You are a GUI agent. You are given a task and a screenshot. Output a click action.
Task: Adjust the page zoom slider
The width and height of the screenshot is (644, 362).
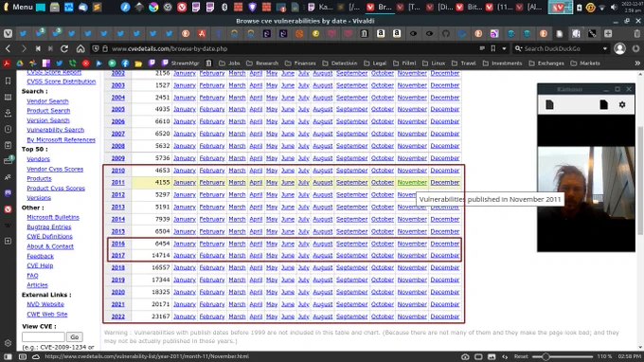click(563, 356)
